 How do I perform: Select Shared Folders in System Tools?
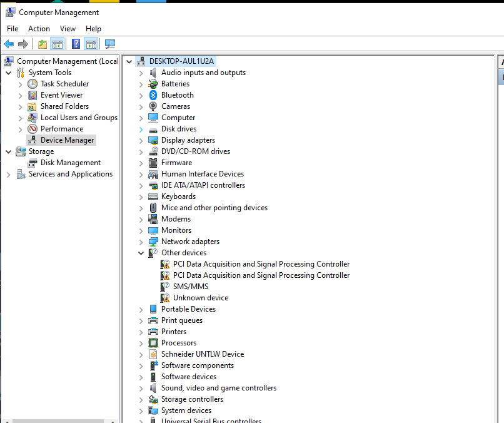coord(64,106)
